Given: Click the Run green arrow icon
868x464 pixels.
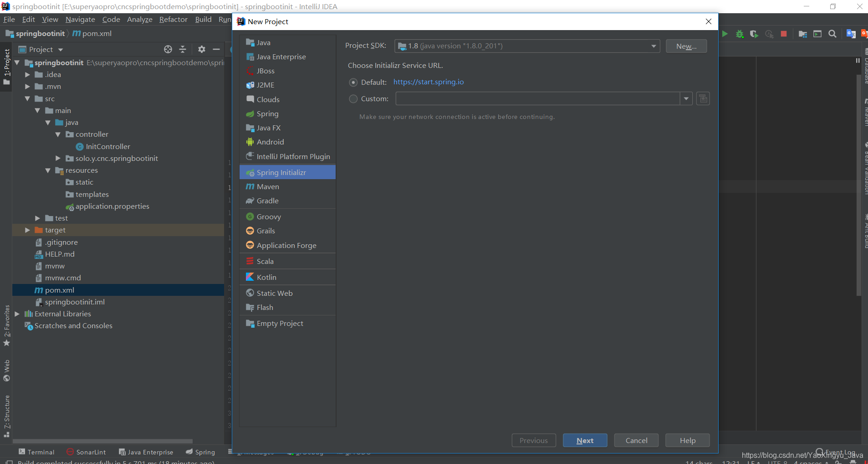Looking at the screenshot, I should click(x=725, y=34).
